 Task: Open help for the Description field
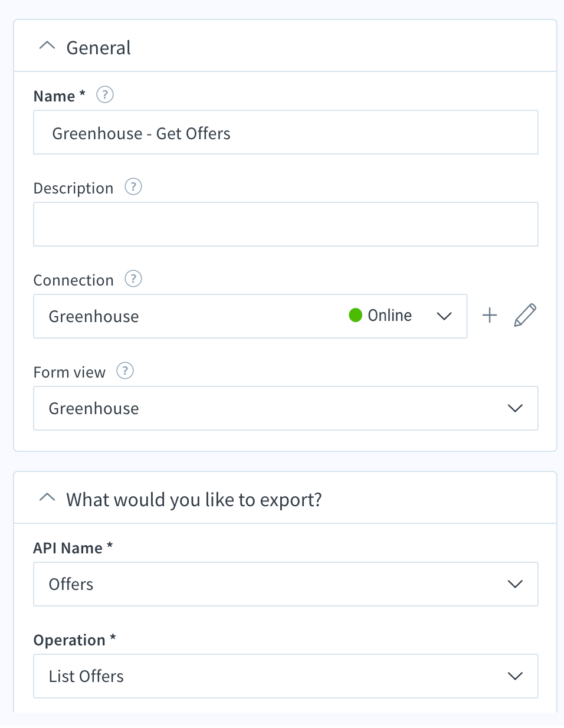click(x=133, y=187)
